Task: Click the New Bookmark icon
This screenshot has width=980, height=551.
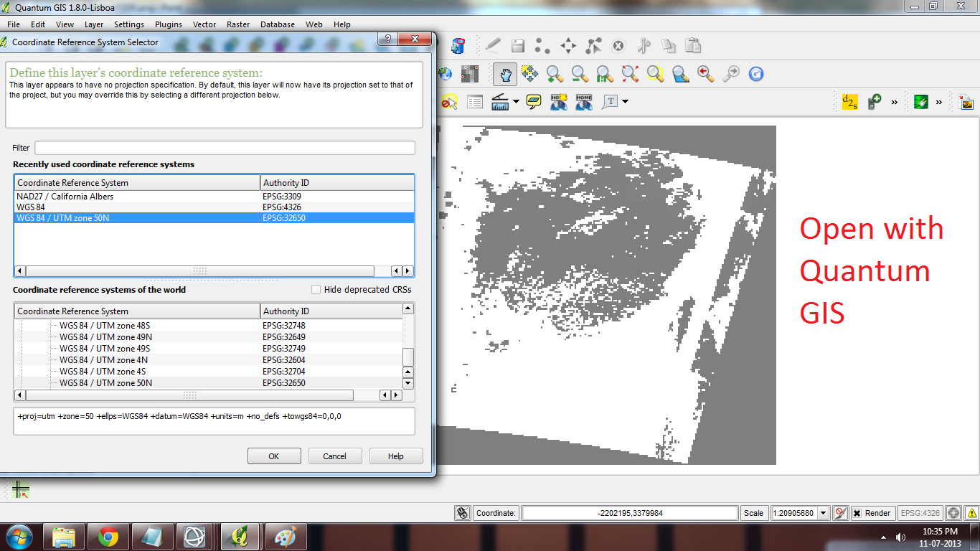Action: [559, 102]
